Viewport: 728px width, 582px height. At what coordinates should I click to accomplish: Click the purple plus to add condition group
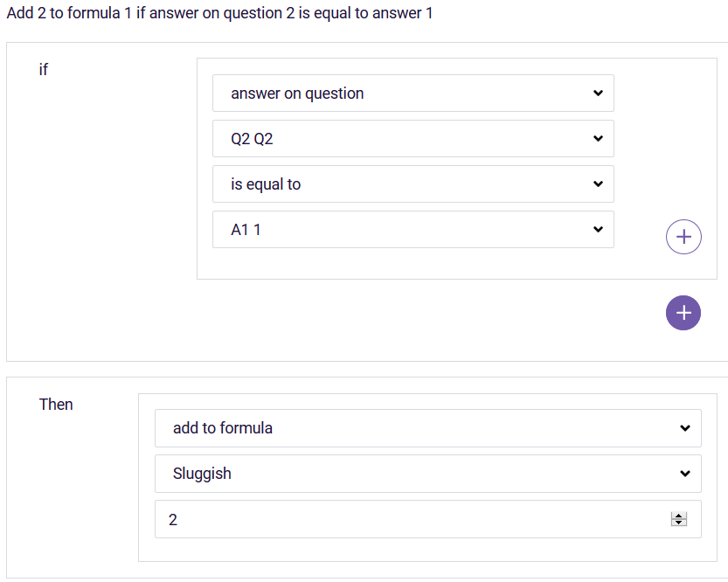pyautogui.click(x=683, y=312)
